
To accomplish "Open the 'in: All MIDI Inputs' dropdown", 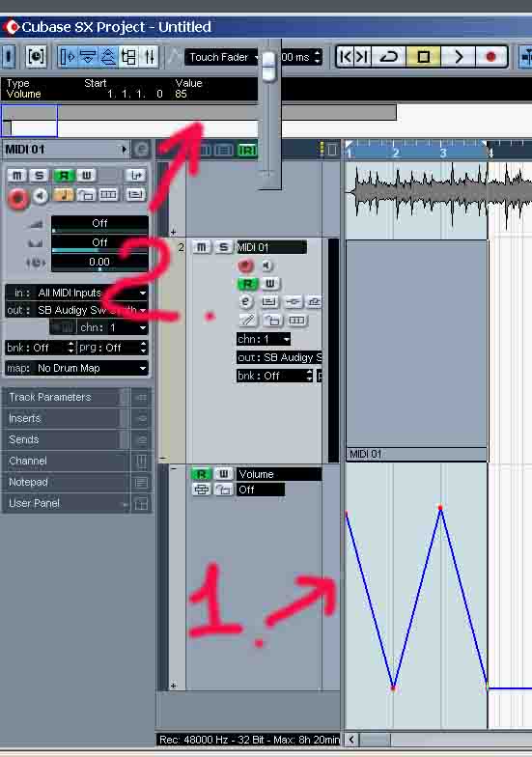I will [76, 293].
